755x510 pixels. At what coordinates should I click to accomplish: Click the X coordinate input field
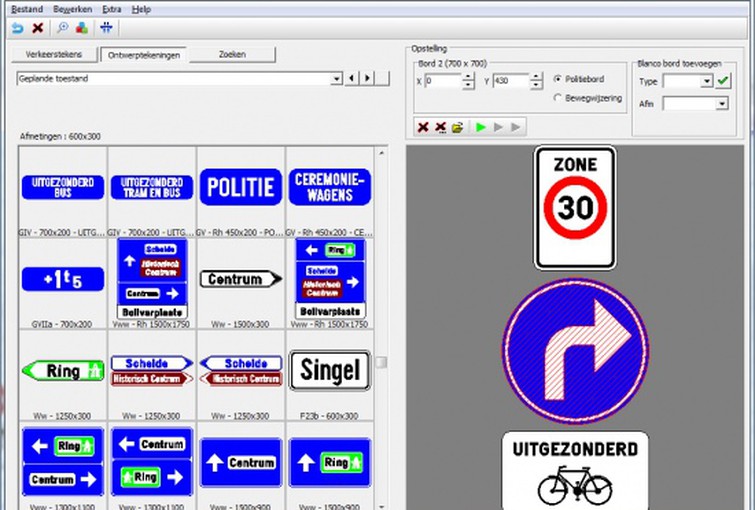coord(443,81)
